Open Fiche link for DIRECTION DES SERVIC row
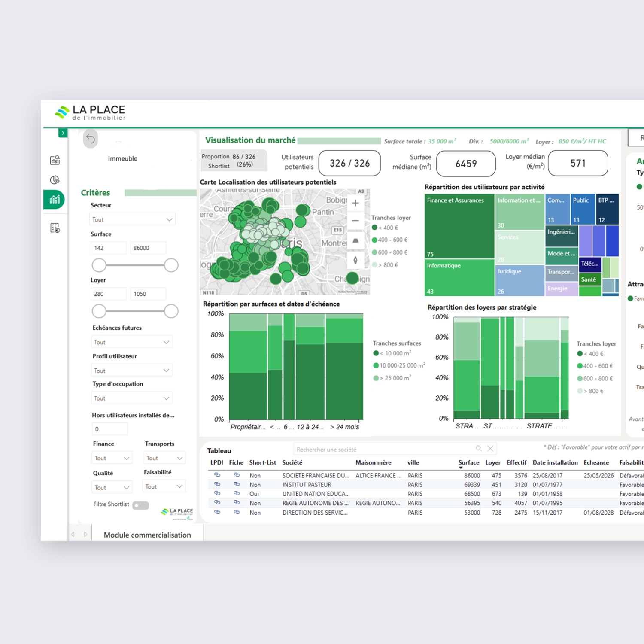Viewport: 644px width, 644px height. pyautogui.click(x=237, y=512)
